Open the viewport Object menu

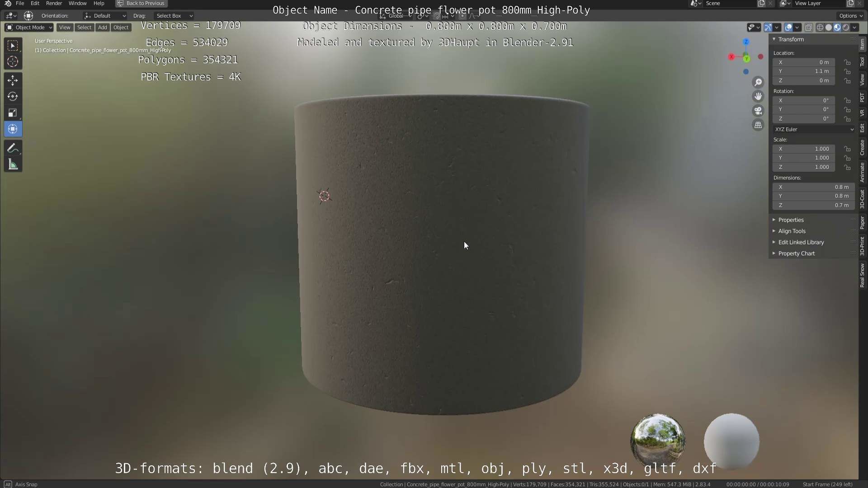(x=121, y=28)
